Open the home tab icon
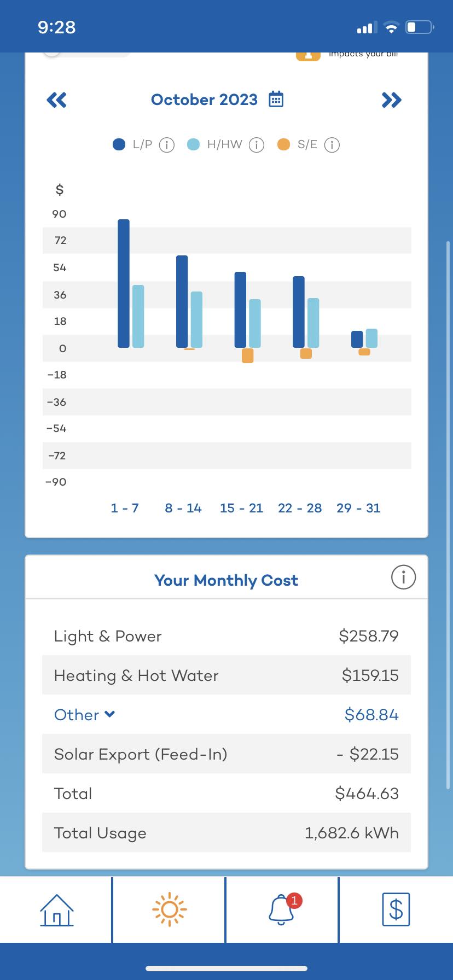The height and width of the screenshot is (980, 453). click(x=57, y=910)
